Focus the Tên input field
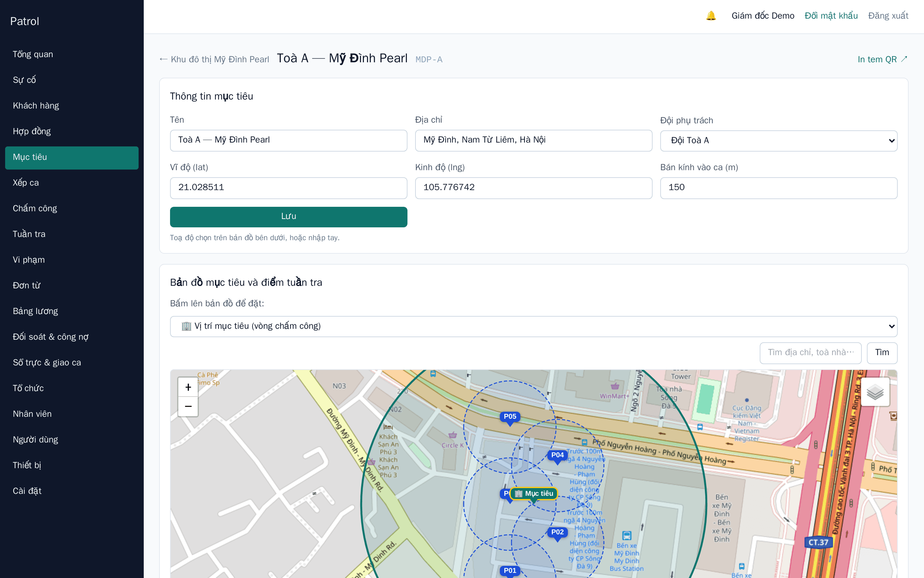Image resolution: width=924 pixels, height=578 pixels. [288, 140]
